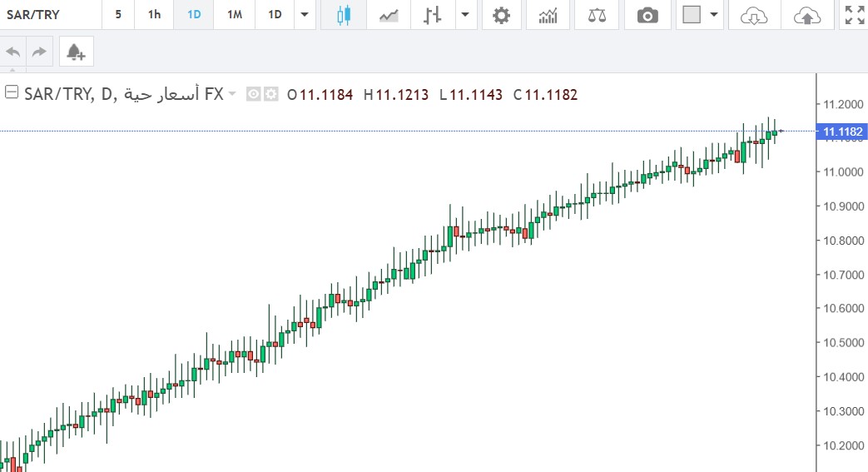The height and width of the screenshot is (472, 868).
Task: Open series settings gear in legend
Action: coord(271,95)
